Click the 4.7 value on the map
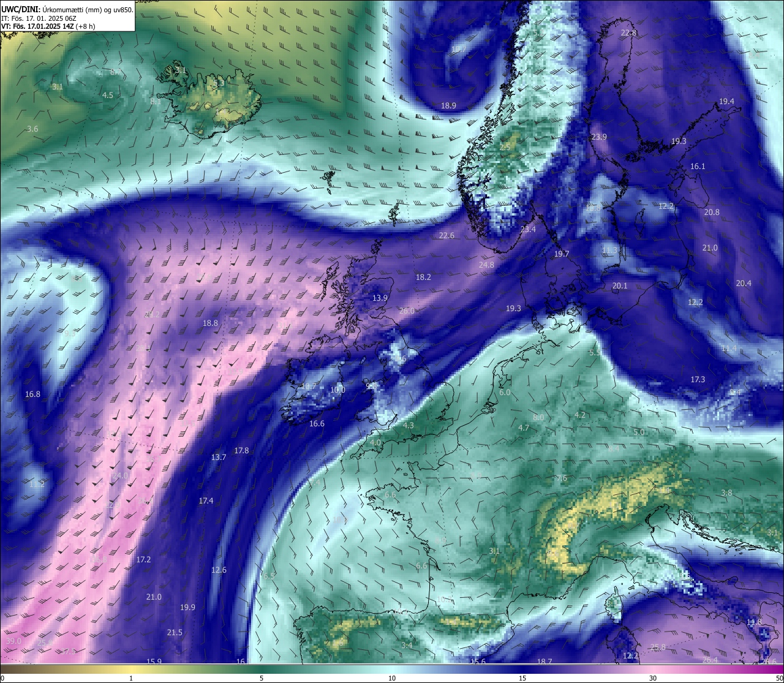The image size is (784, 683). pos(524,428)
